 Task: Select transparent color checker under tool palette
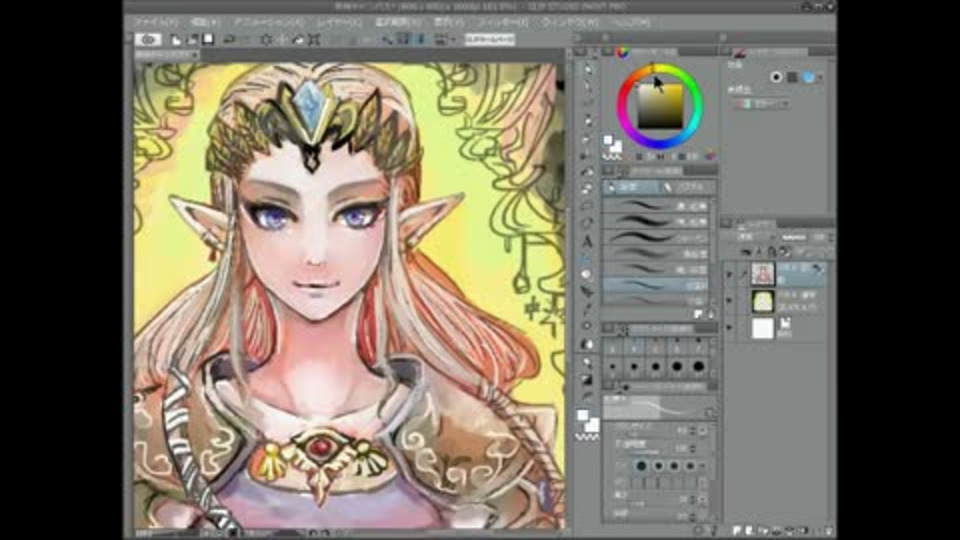[587, 437]
